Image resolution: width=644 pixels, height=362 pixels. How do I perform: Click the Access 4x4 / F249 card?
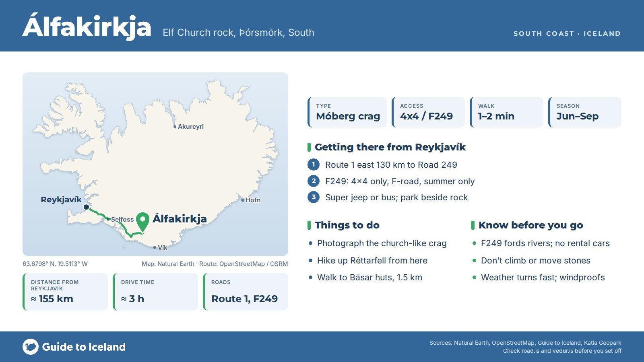[x=428, y=112]
